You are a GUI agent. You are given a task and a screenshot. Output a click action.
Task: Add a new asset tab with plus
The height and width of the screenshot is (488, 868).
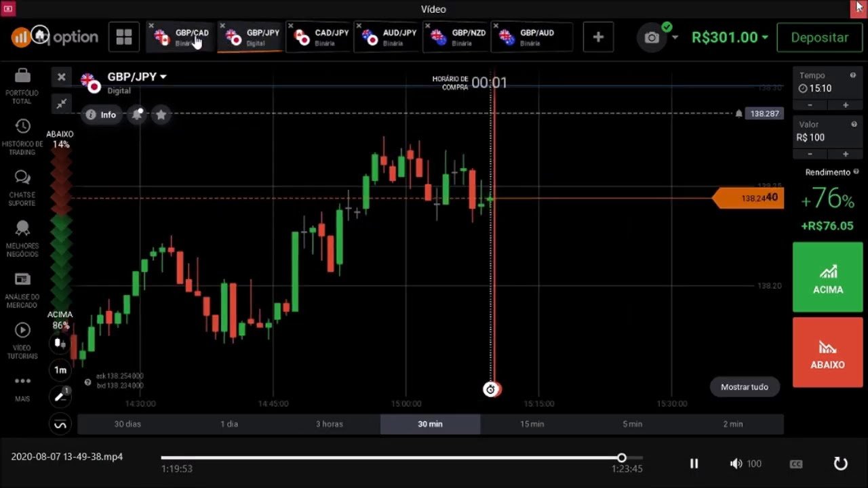[x=598, y=37]
